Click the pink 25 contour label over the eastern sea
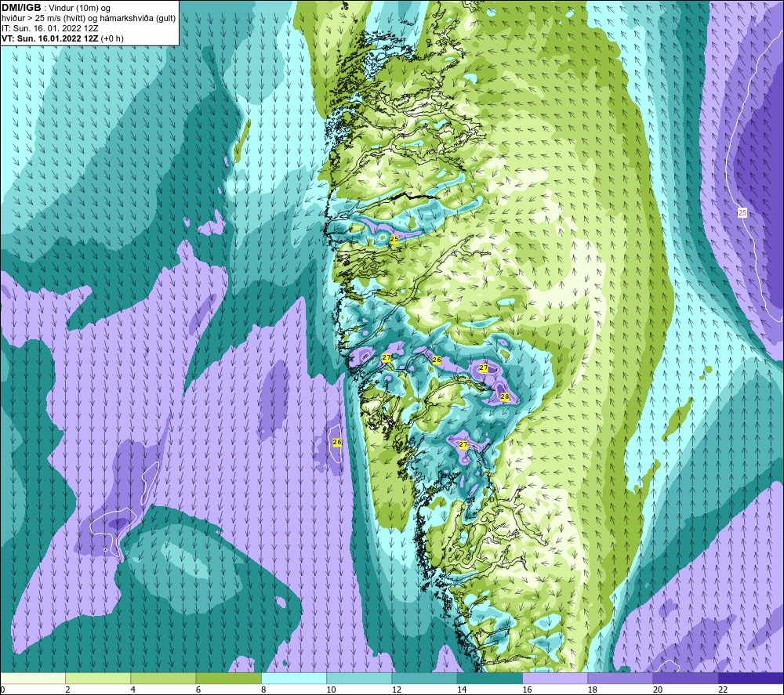 (742, 213)
